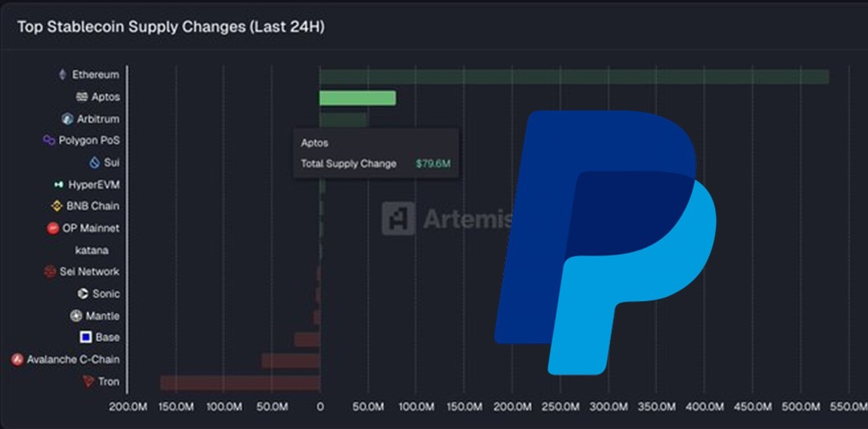Viewport: 868px width, 429px height.
Task: Click the Arbitrum axis label
Action: (98, 119)
